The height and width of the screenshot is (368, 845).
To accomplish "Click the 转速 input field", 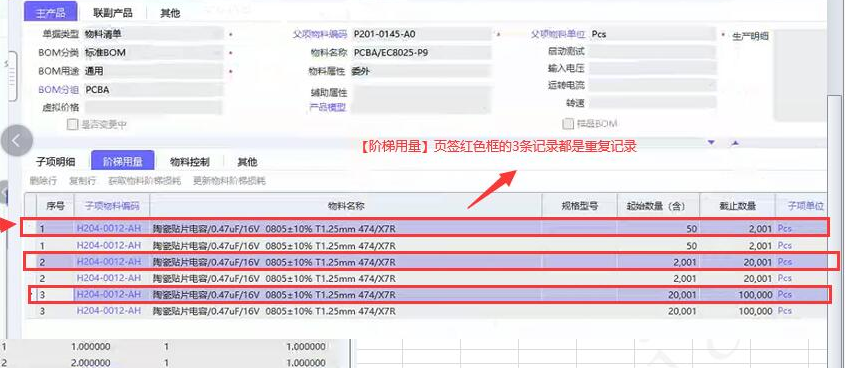I will point(653,102).
